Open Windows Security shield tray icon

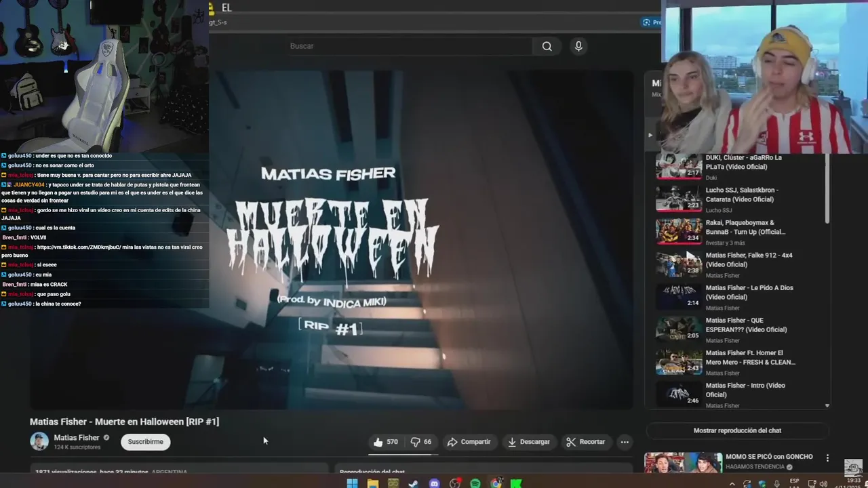[x=762, y=484]
